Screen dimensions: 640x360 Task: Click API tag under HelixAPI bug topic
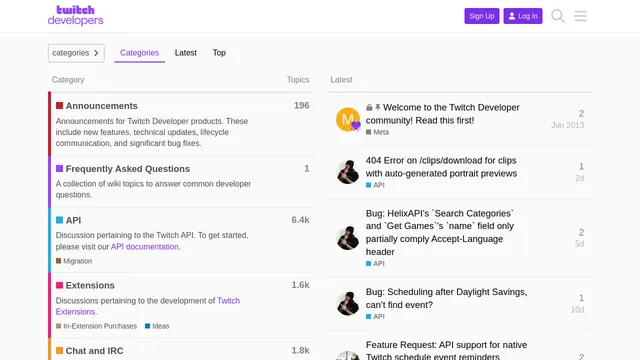375,264
